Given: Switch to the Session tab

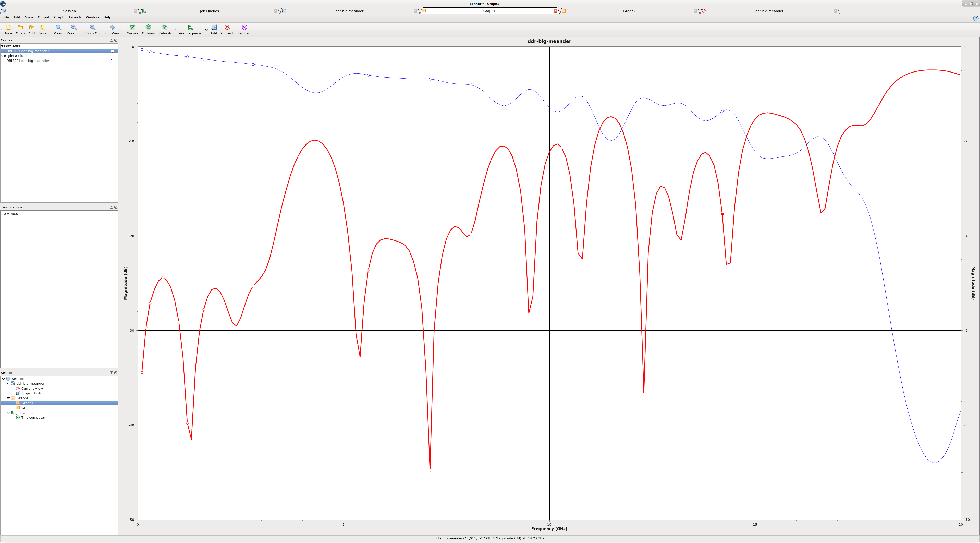Looking at the screenshot, I should click(x=69, y=11).
